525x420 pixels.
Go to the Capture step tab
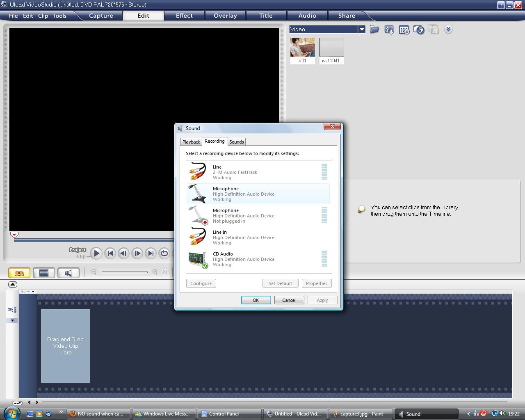point(101,16)
